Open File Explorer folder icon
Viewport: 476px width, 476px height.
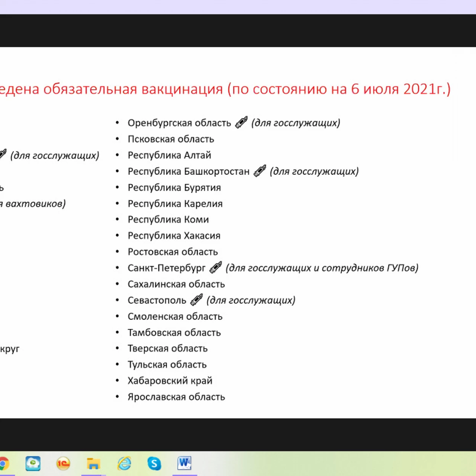coord(93,463)
